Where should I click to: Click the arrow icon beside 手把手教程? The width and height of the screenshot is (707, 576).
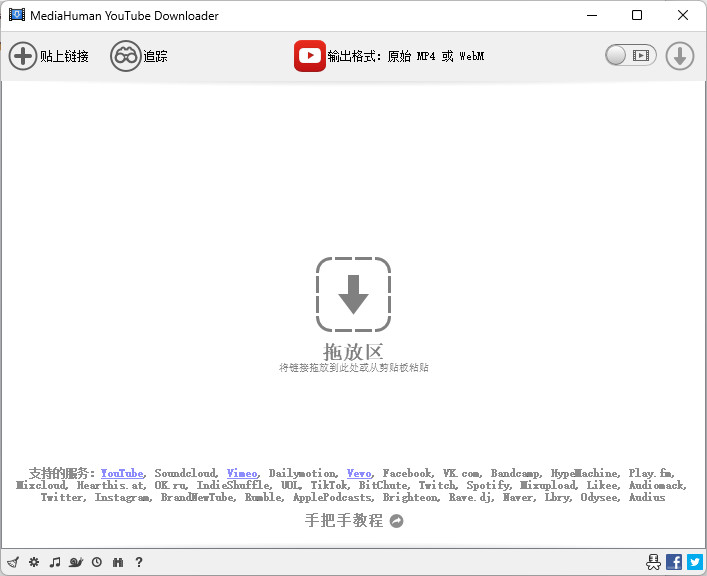coord(396,521)
